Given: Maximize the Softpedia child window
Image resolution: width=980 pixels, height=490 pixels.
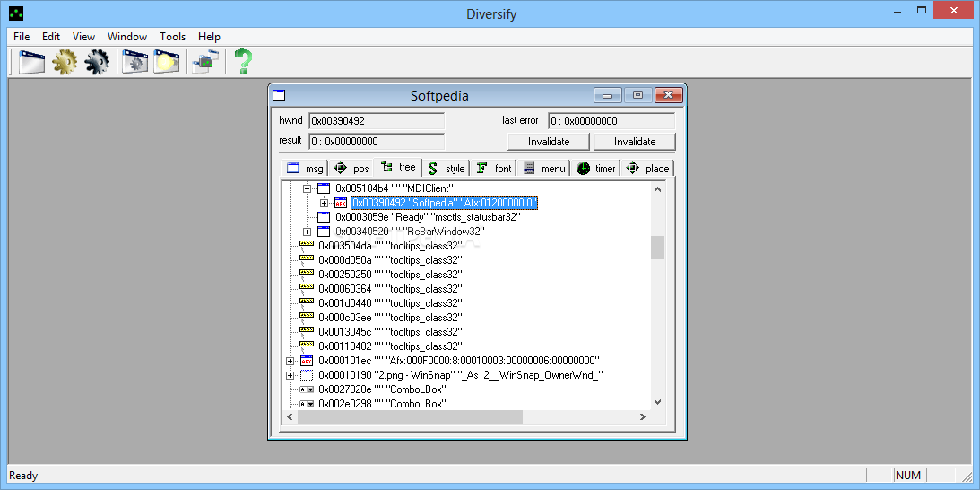Looking at the screenshot, I should click(637, 95).
